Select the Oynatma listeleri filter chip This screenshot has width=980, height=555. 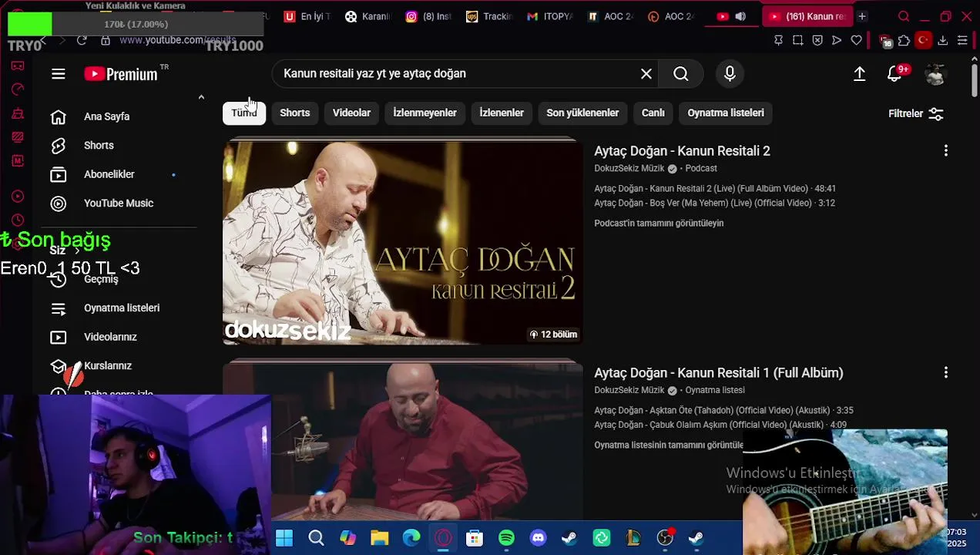(726, 113)
